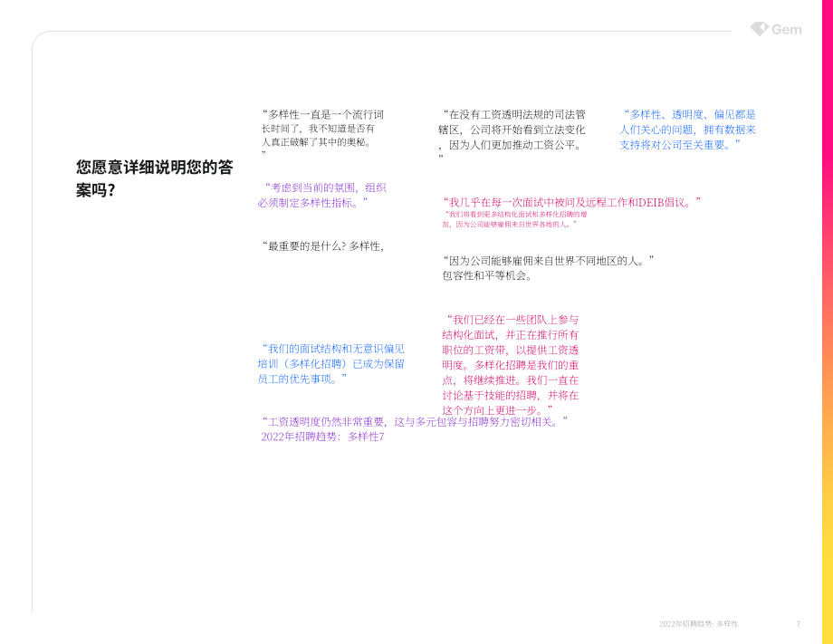Click the page number 7 in footer

(x=799, y=624)
